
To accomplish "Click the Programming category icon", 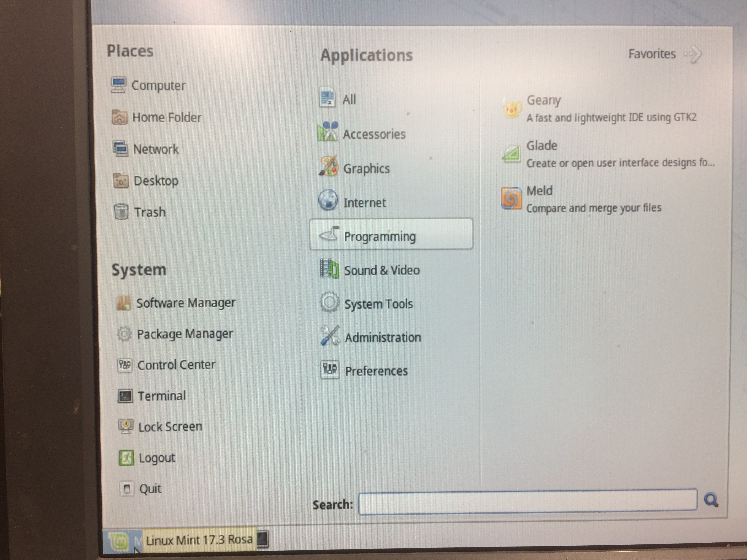I will [329, 234].
